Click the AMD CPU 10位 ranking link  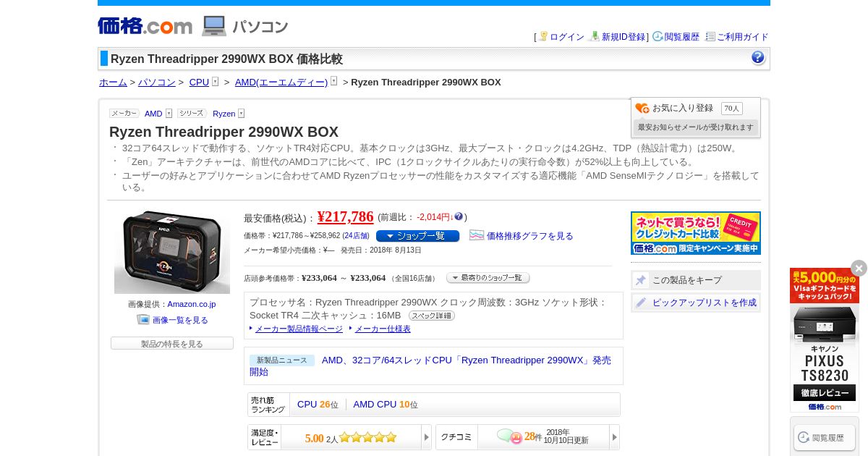click(386, 405)
